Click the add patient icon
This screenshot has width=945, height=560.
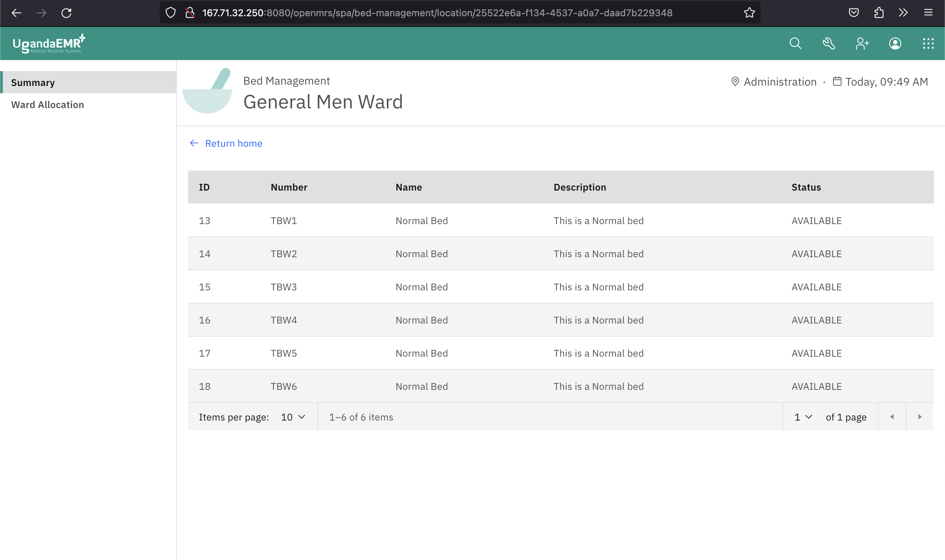pyautogui.click(x=862, y=44)
